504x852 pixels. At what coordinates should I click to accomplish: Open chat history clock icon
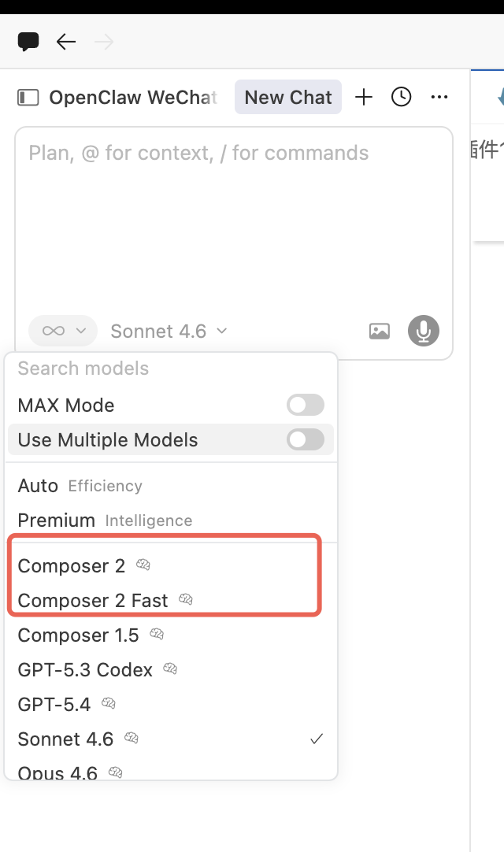pyautogui.click(x=402, y=98)
